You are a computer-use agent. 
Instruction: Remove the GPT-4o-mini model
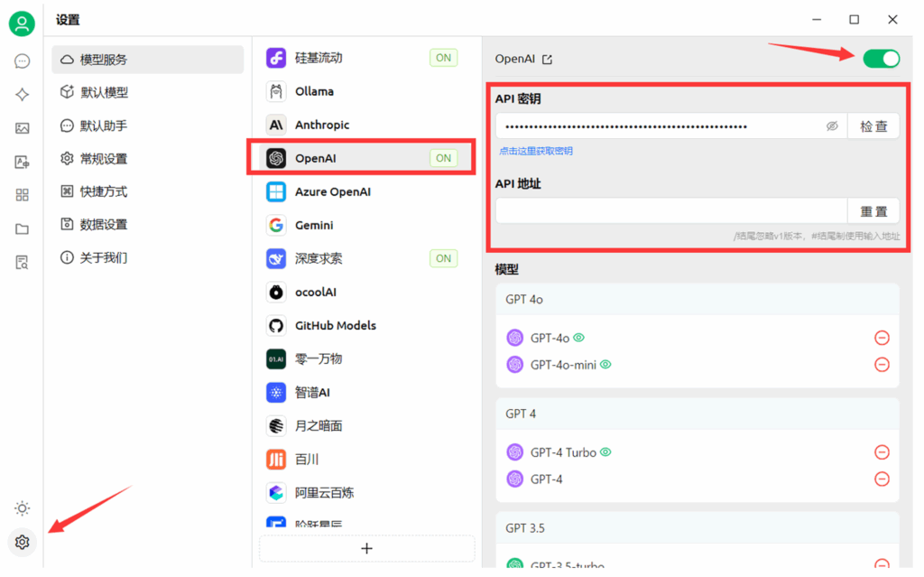882,365
